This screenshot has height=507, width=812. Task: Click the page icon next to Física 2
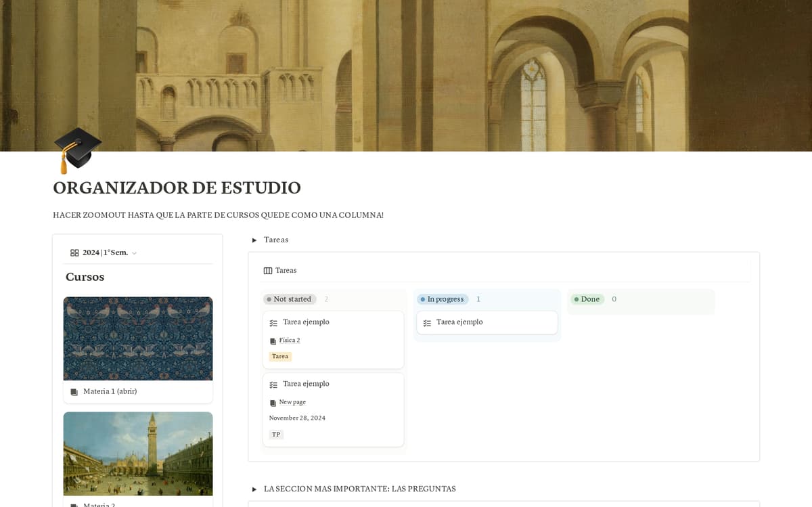(x=272, y=340)
